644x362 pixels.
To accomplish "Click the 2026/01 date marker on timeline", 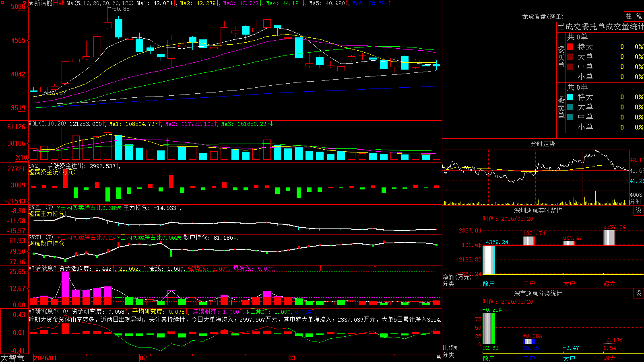I will [x=45, y=358].
